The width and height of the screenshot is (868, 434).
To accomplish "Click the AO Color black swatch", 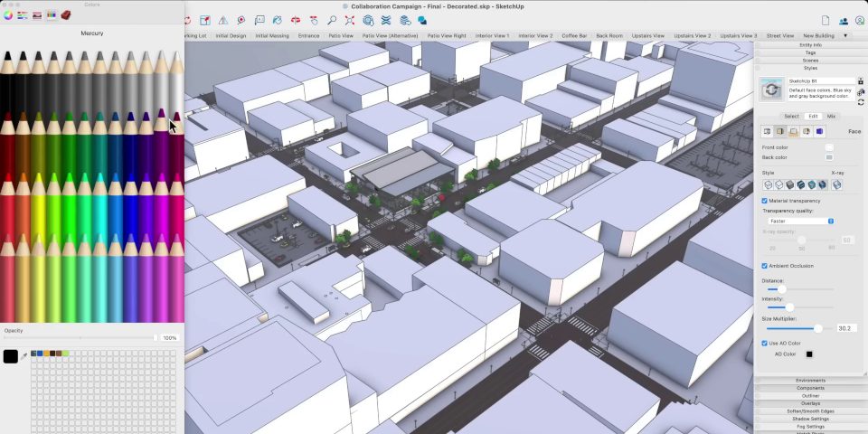I will pyautogui.click(x=809, y=354).
